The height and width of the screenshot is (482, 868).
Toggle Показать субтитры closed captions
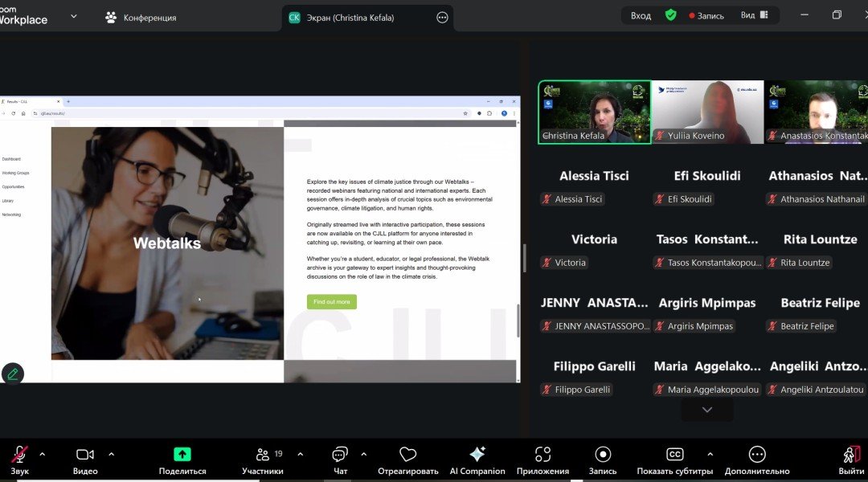coord(674,455)
